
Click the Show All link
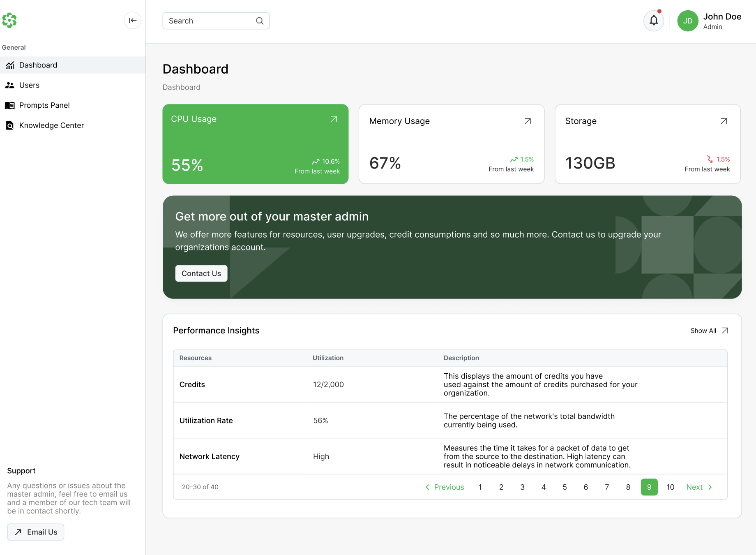pyautogui.click(x=710, y=331)
